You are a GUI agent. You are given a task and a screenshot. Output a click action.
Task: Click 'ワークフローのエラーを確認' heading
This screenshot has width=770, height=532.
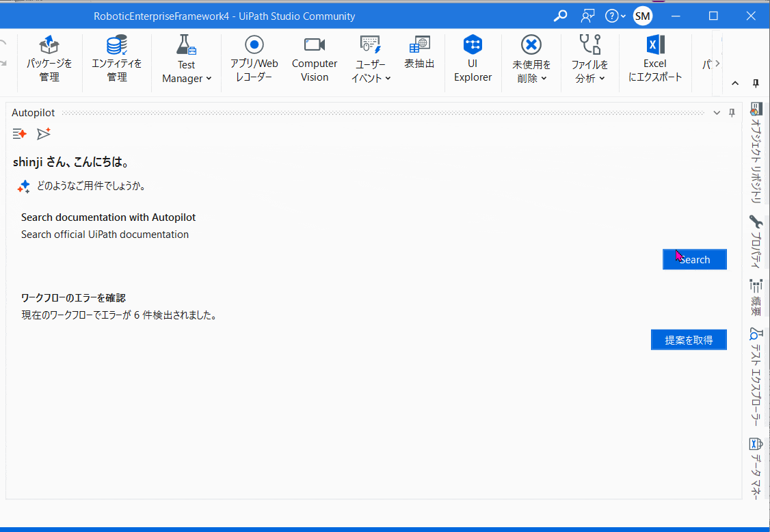(x=74, y=297)
